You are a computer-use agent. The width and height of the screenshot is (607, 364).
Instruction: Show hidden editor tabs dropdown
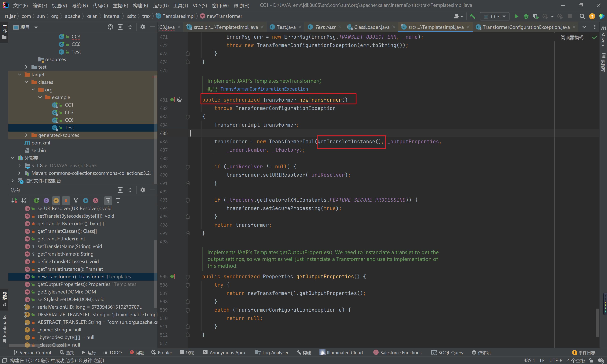coord(584,27)
